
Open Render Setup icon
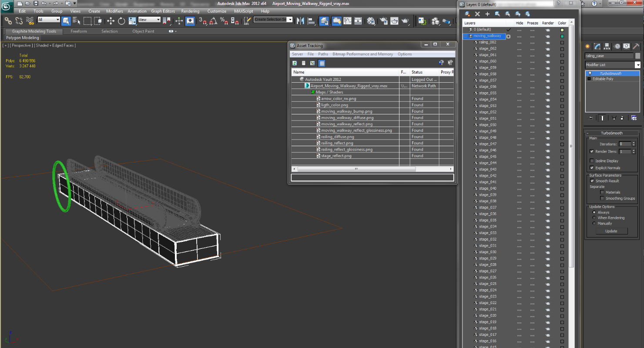[384, 20]
